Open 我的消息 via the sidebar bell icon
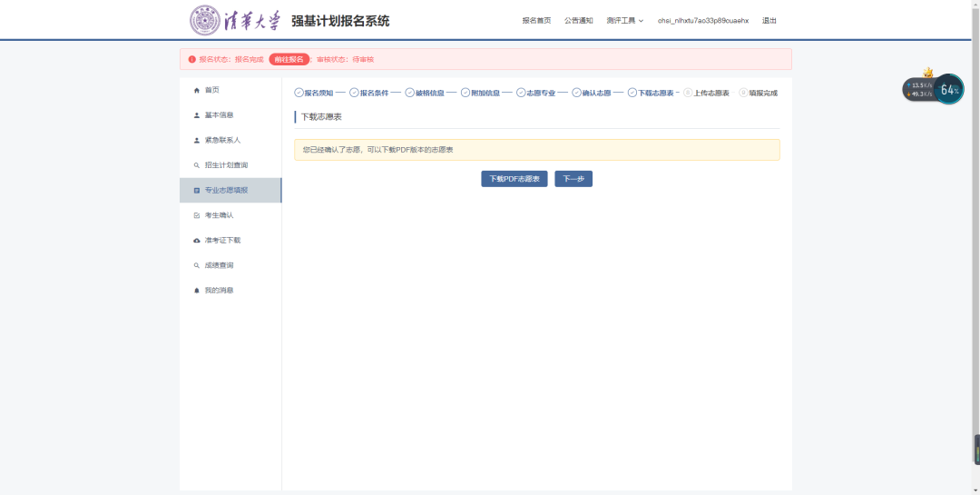The width and height of the screenshot is (980, 495). 197,291
